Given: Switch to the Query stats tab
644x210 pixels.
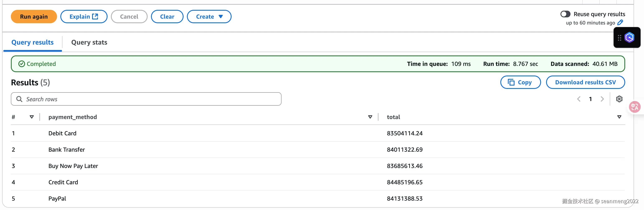Looking at the screenshot, I should [89, 42].
